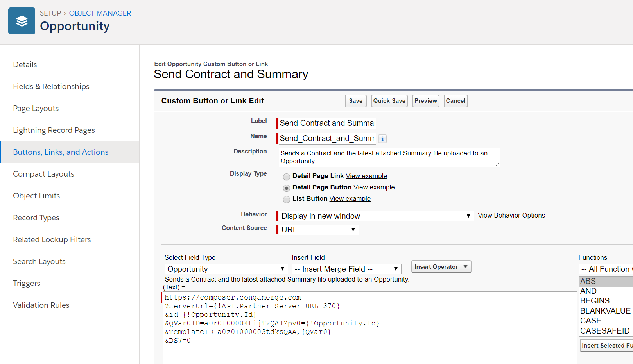Open Page Layouts sidebar item
Viewport: 633px width, 364px height.
36,108
